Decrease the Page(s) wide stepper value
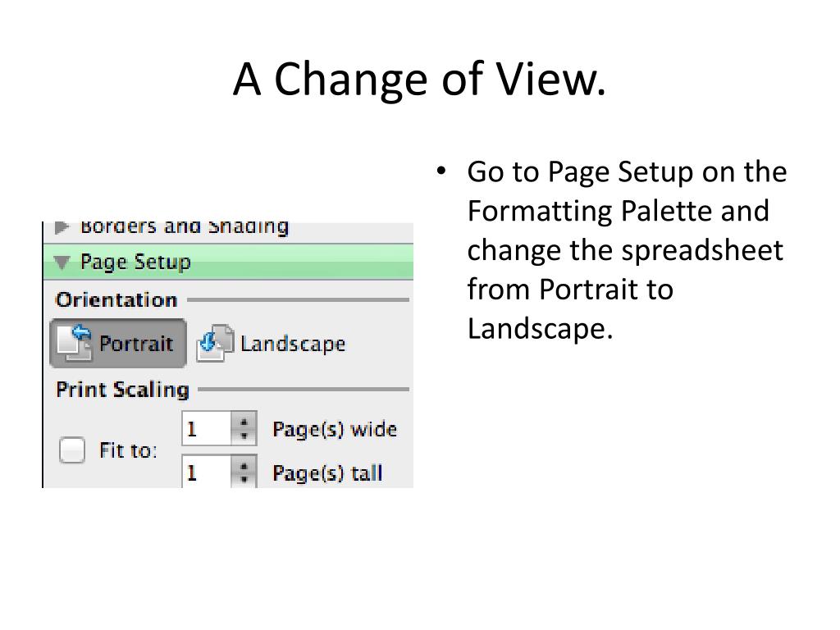 (244, 436)
